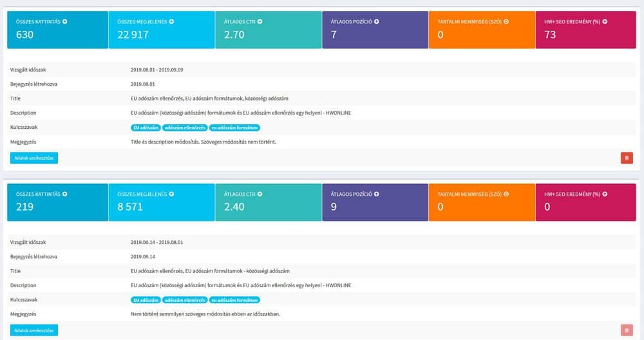Select the Összes kattintás 219 card

coord(58,202)
